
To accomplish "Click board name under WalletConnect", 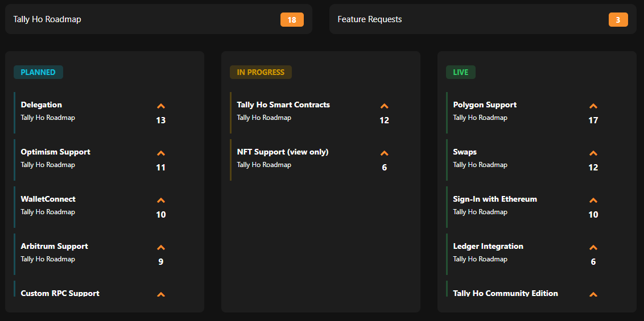I will click(x=48, y=212).
